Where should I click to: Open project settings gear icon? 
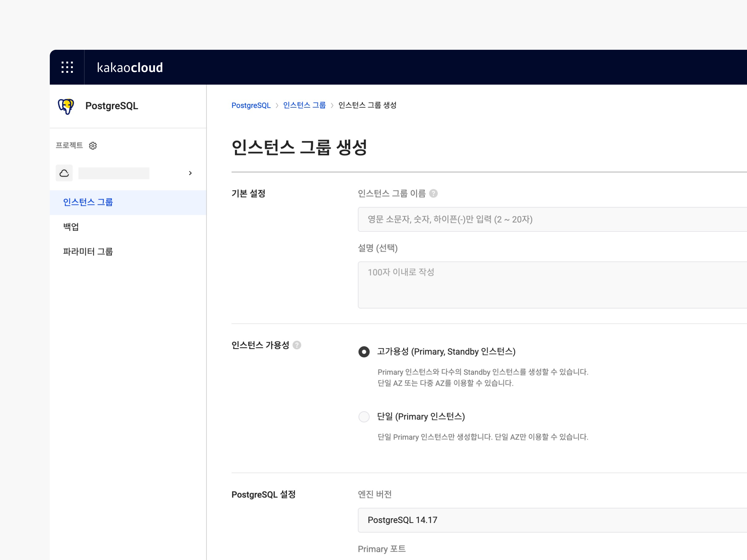click(93, 146)
